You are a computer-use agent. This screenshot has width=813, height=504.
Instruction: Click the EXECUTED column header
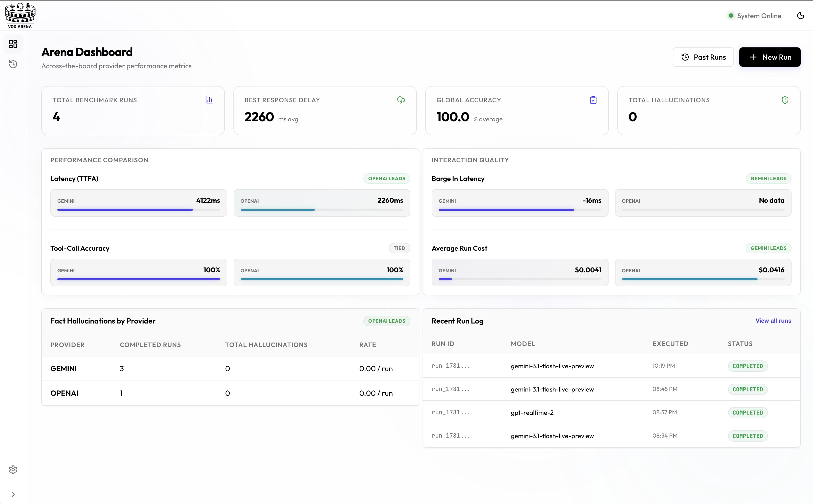(x=670, y=344)
